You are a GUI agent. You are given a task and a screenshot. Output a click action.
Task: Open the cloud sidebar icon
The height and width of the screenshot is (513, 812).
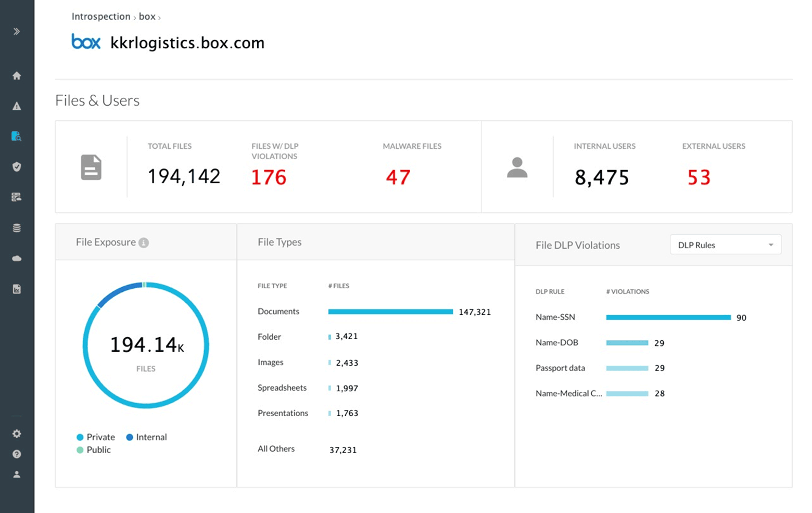(17, 258)
